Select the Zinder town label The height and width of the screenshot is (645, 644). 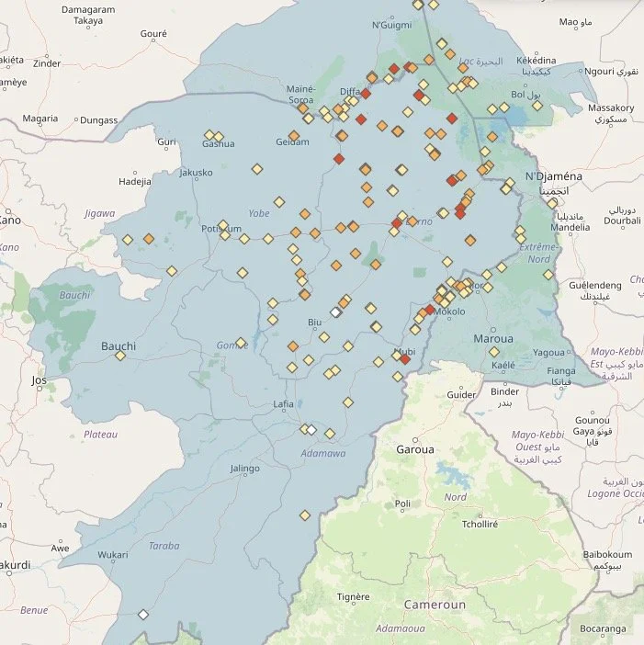pos(47,63)
